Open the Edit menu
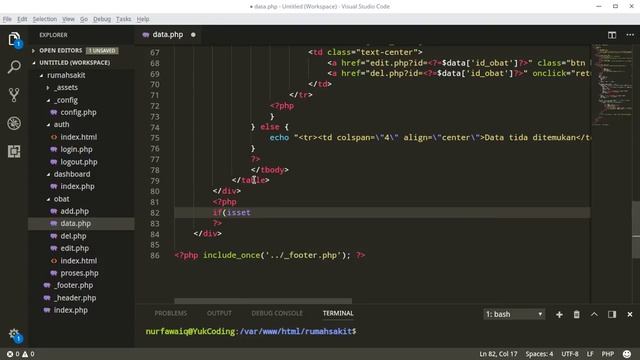Image resolution: width=640 pixels, height=360 pixels. (x=22, y=19)
